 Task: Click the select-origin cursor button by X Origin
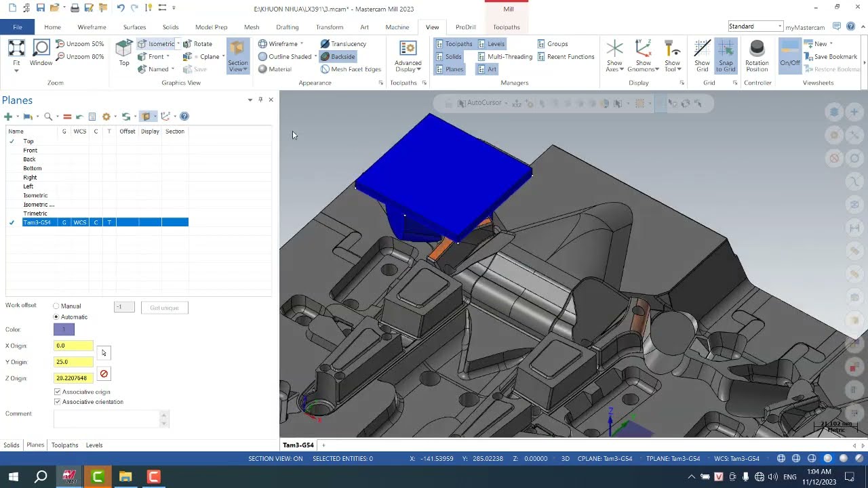[104, 353]
